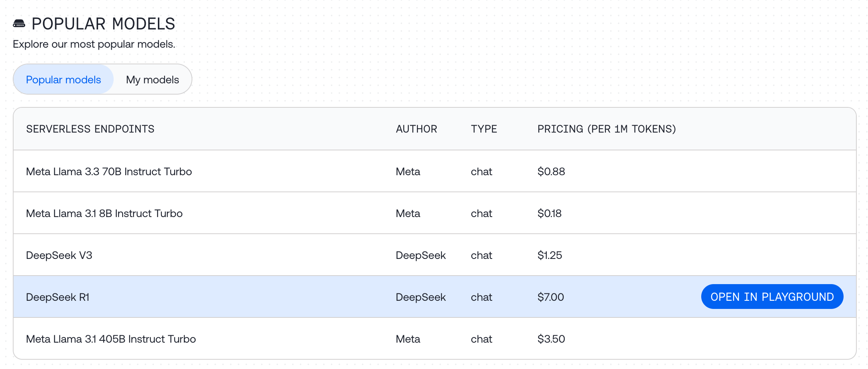This screenshot has height=369, width=868.
Task: Click the Serverless Endpoints column header
Action: click(90, 129)
